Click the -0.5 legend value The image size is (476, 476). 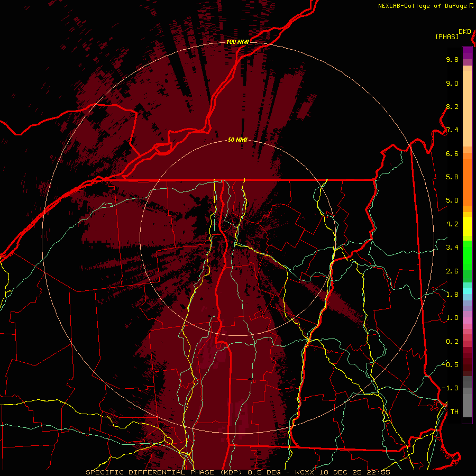[x=450, y=364]
